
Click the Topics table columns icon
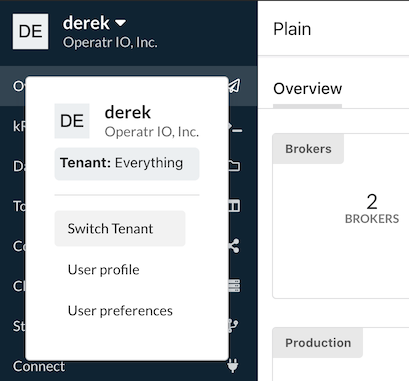(x=234, y=206)
